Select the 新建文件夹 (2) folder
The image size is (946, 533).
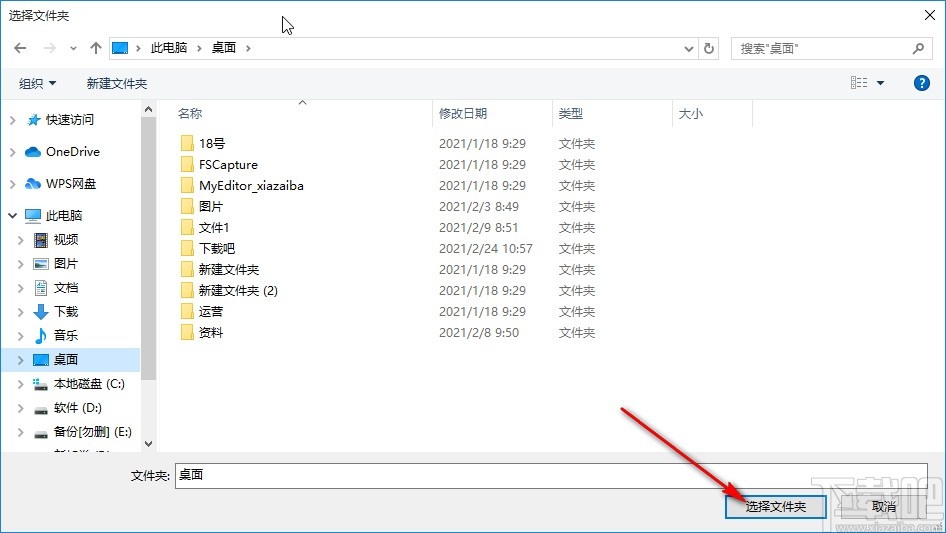click(238, 291)
